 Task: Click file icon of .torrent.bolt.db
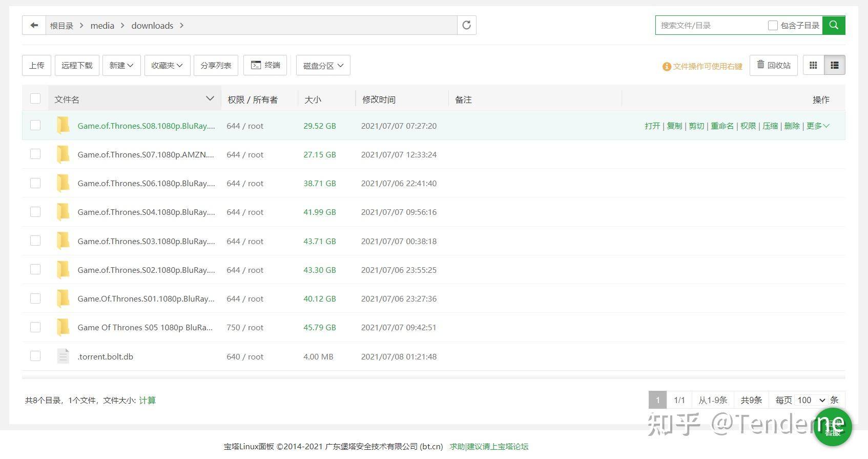click(x=63, y=356)
